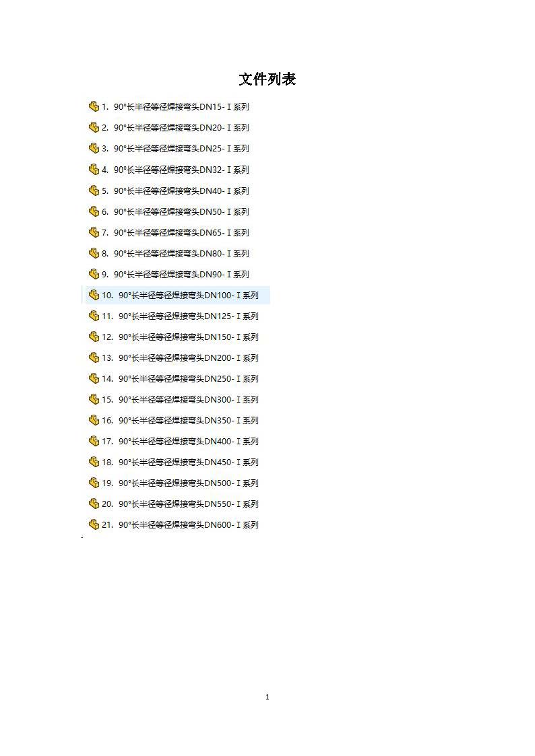535x756 pixels.
Task: Click the icon on highlighted DN100 row
Action: (94, 295)
